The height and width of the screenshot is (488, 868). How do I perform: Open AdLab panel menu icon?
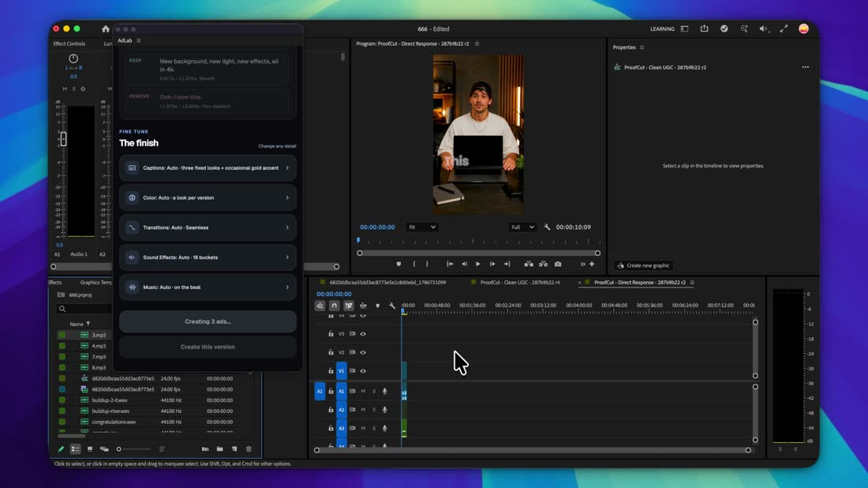138,40
